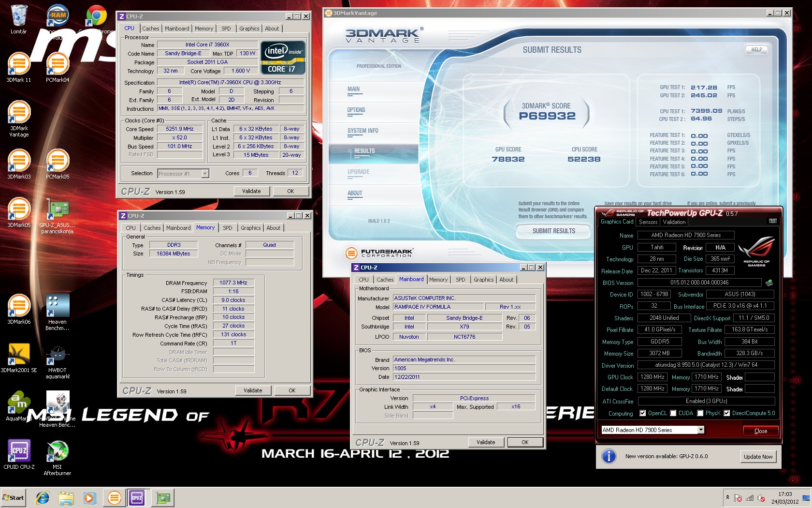Screen dimensions: 812x508
Task: Open 3DMark03 desktop shortcut
Action: tap(19, 164)
